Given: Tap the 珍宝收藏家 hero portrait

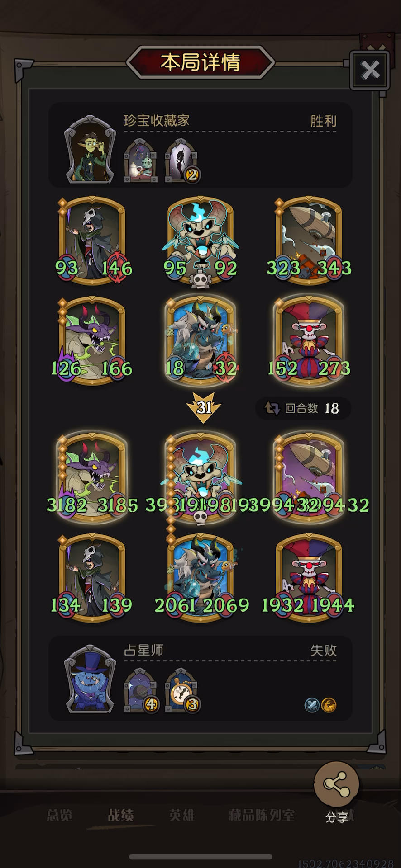Looking at the screenshot, I should (90, 149).
